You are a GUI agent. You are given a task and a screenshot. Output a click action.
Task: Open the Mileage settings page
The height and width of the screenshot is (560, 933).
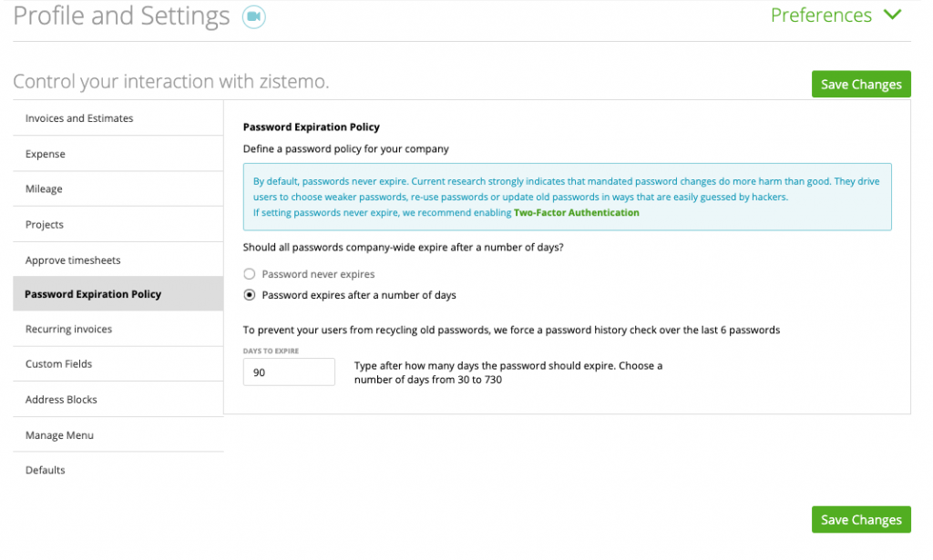click(x=42, y=188)
